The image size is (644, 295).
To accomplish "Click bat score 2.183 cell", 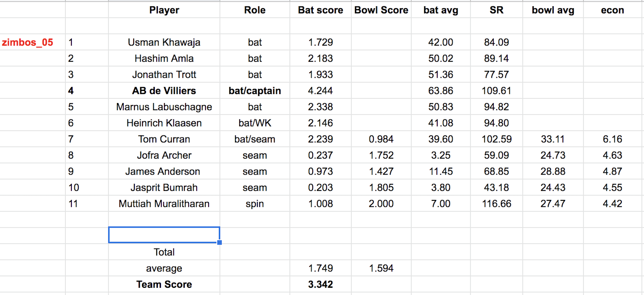I will [320, 58].
